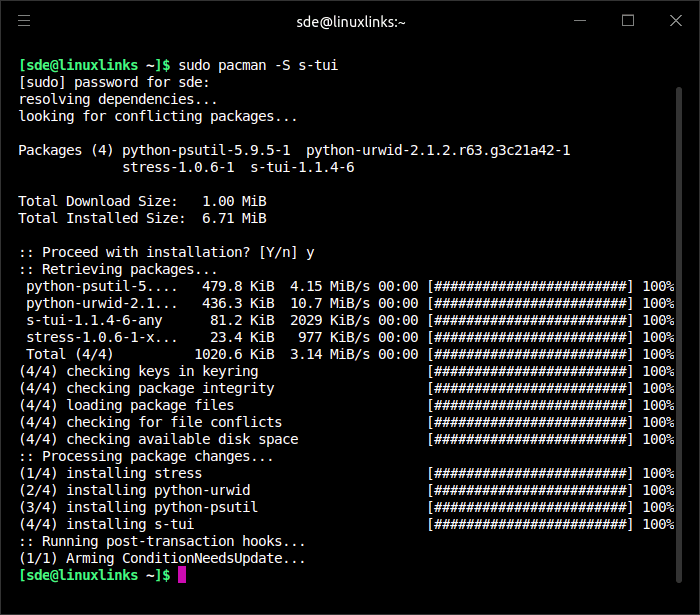Screen dimensions: 700x615
Task: Click the line '[sudo] password for sde:'
Action: pos(114,82)
